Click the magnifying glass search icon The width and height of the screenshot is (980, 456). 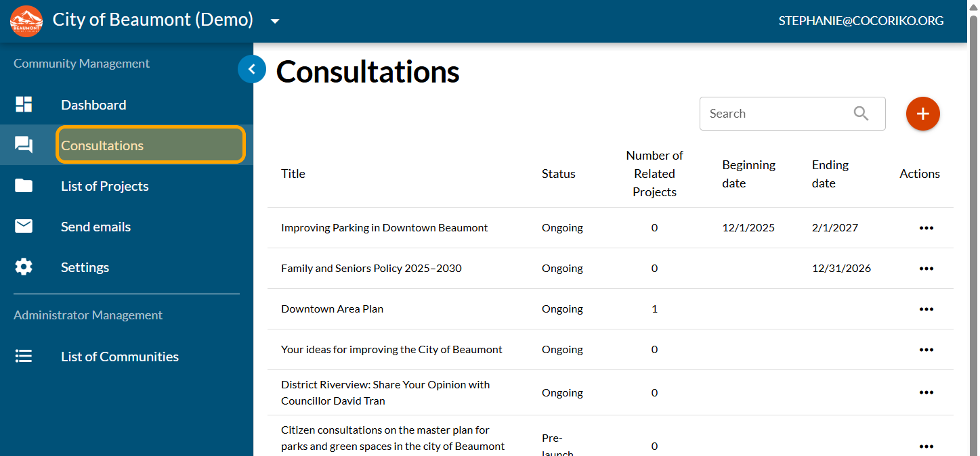tap(861, 114)
